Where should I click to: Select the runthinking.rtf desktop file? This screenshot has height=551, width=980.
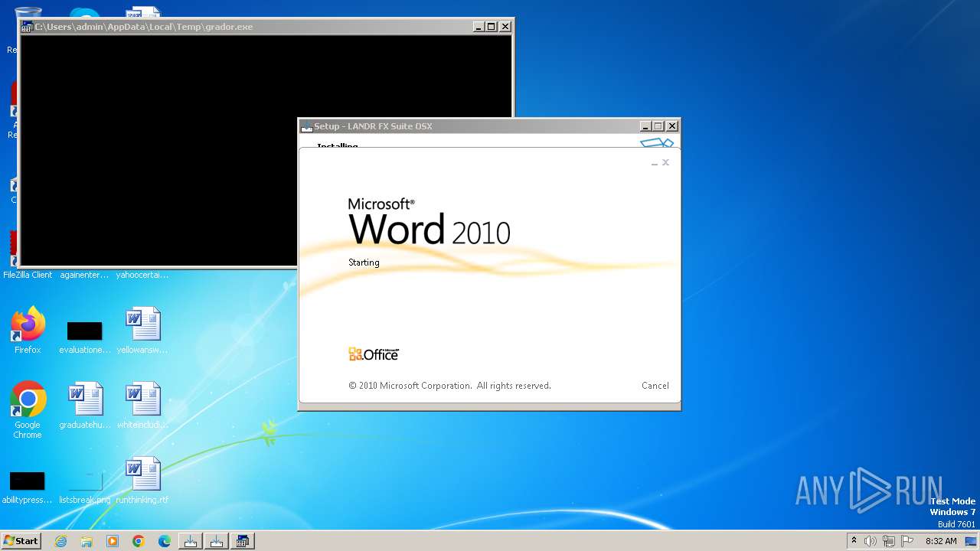[142, 481]
